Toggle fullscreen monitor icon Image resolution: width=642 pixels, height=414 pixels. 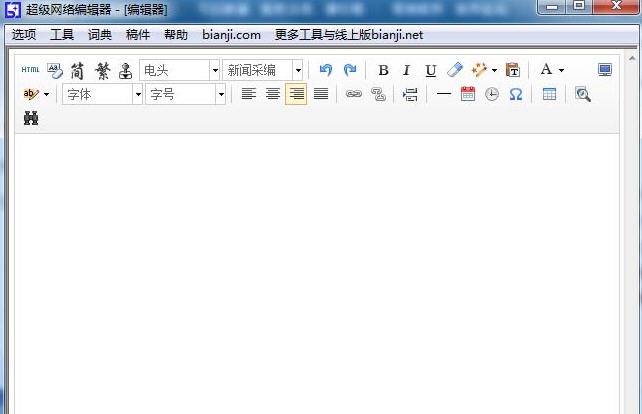pos(605,70)
